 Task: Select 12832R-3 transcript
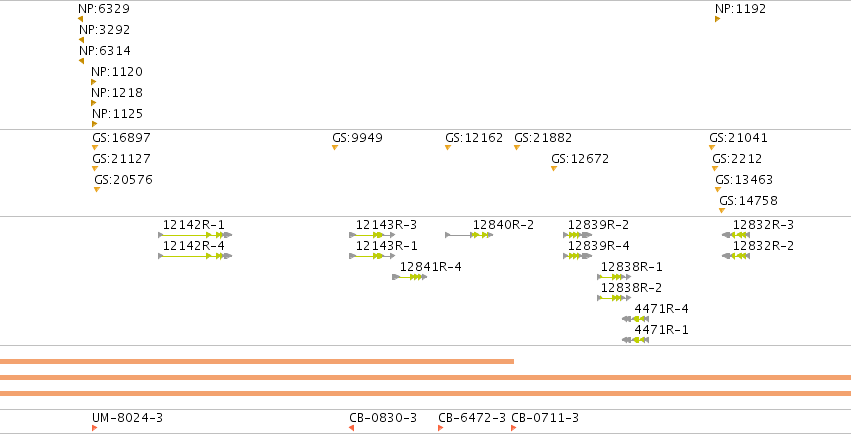pyautogui.click(x=735, y=235)
